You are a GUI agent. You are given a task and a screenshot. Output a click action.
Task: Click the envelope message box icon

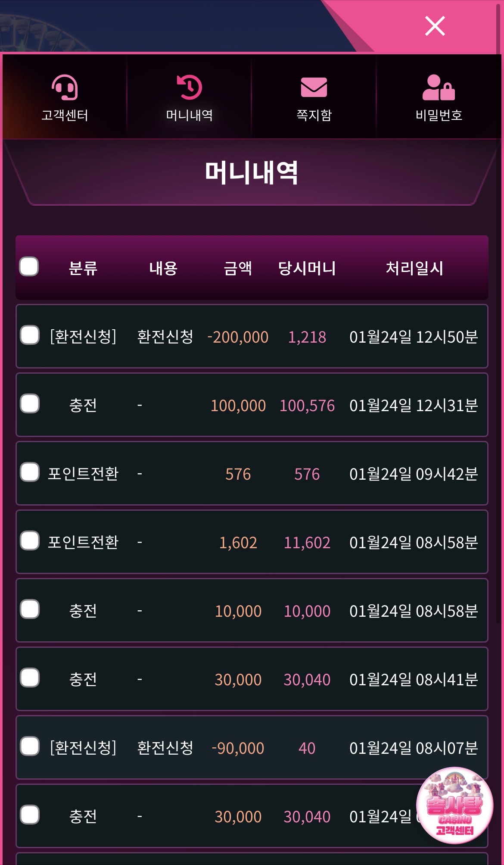click(314, 87)
